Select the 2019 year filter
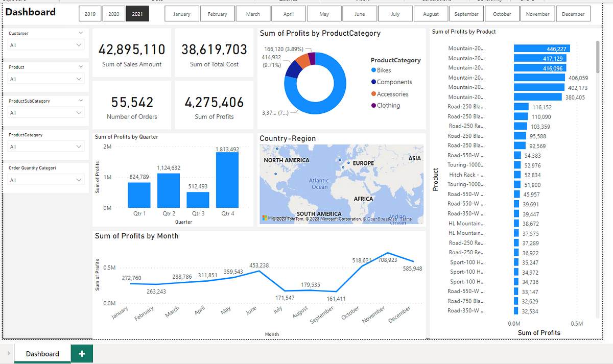613x364 pixels. tap(90, 14)
